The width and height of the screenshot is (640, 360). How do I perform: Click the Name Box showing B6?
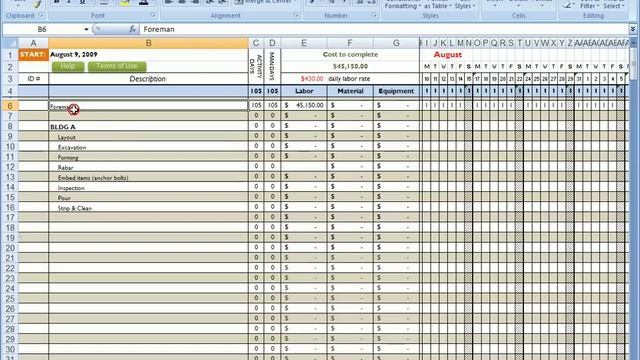point(42,29)
